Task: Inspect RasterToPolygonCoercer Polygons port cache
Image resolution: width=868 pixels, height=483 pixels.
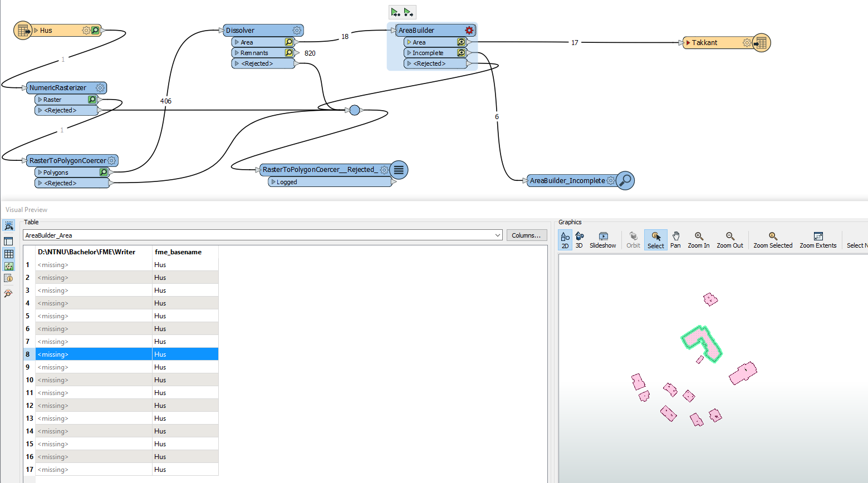Action: tap(103, 172)
